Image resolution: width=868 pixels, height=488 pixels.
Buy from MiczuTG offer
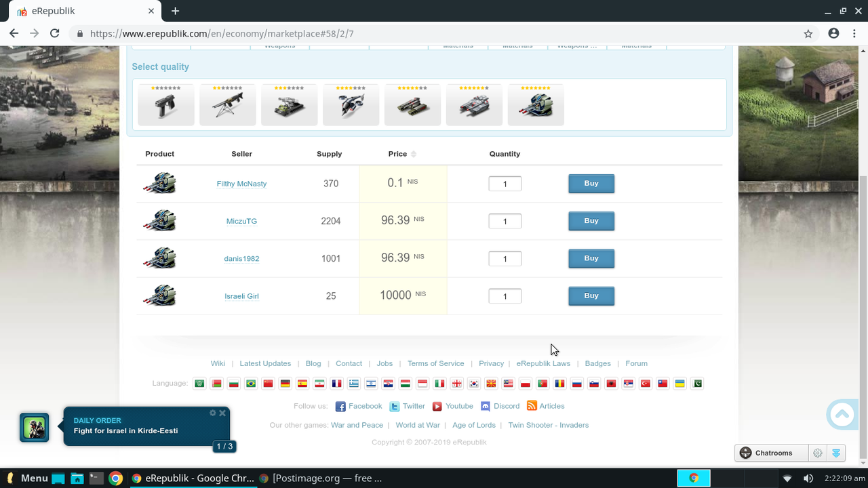(x=591, y=221)
